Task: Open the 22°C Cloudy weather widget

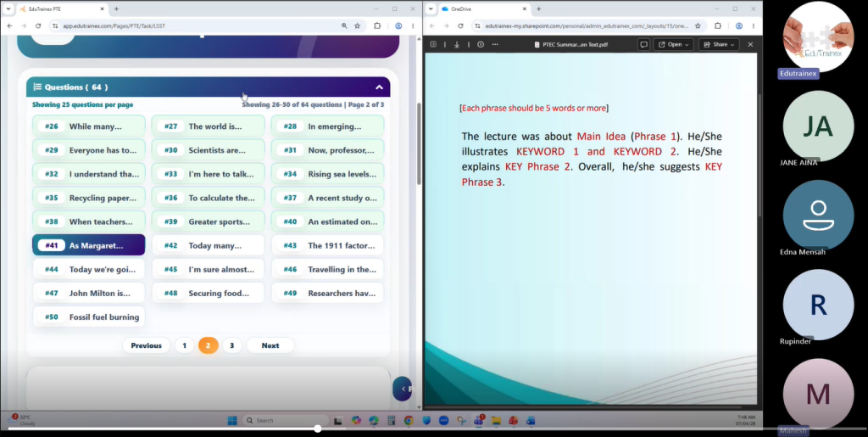Action: tap(22, 420)
